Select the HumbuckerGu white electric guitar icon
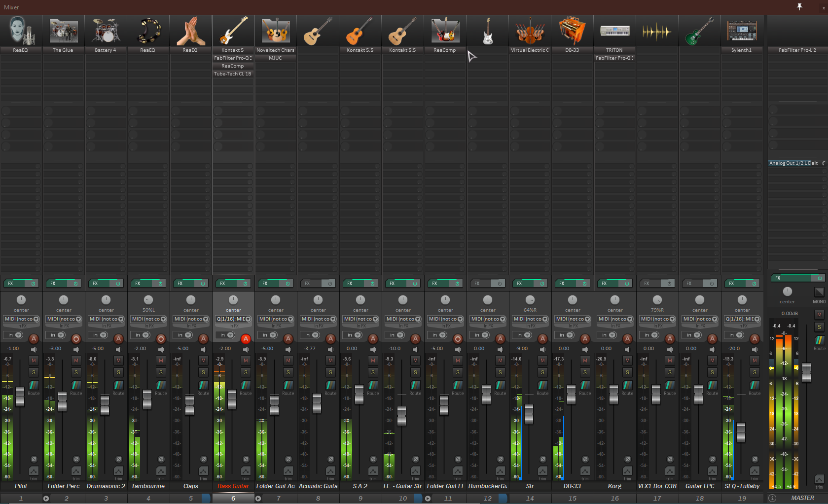Image resolution: width=828 pixels, height=504 pixels. coord(488,31)
